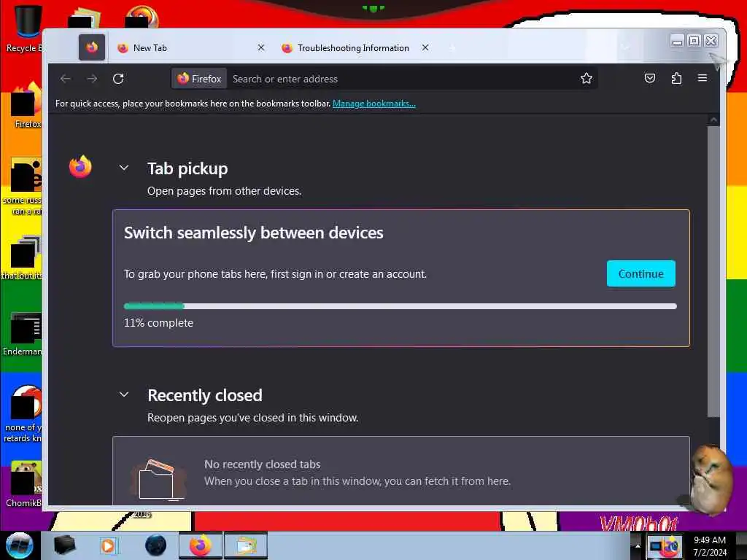747x560 pixels.
Task: Click the Tab pickup heading
Action: [x=187, y=168]
